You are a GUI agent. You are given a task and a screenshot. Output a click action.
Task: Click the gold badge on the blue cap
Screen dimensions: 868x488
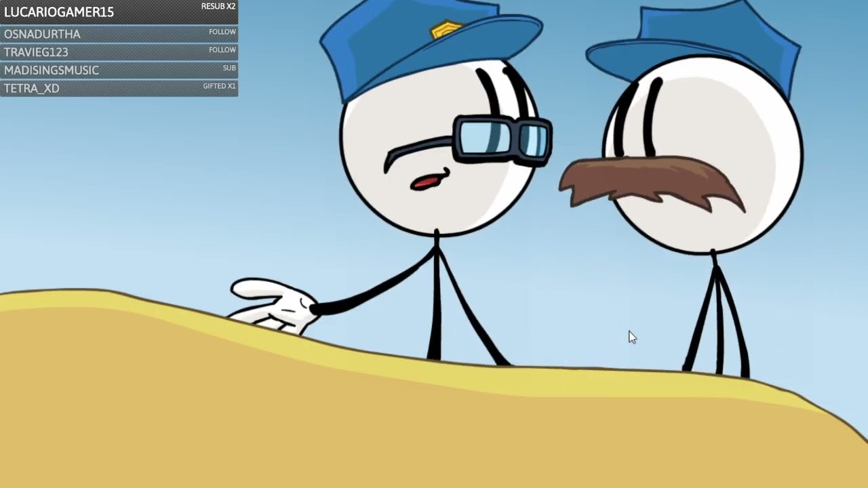(447, 29)
